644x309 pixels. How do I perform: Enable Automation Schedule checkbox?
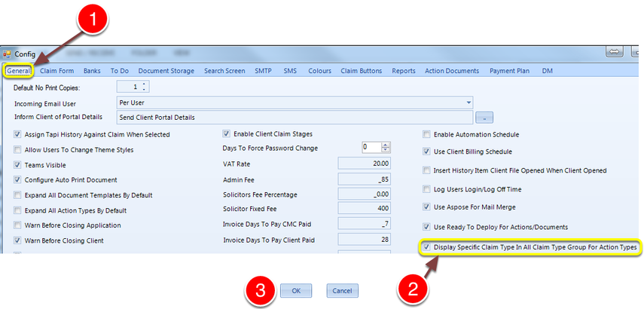(426, 134)
